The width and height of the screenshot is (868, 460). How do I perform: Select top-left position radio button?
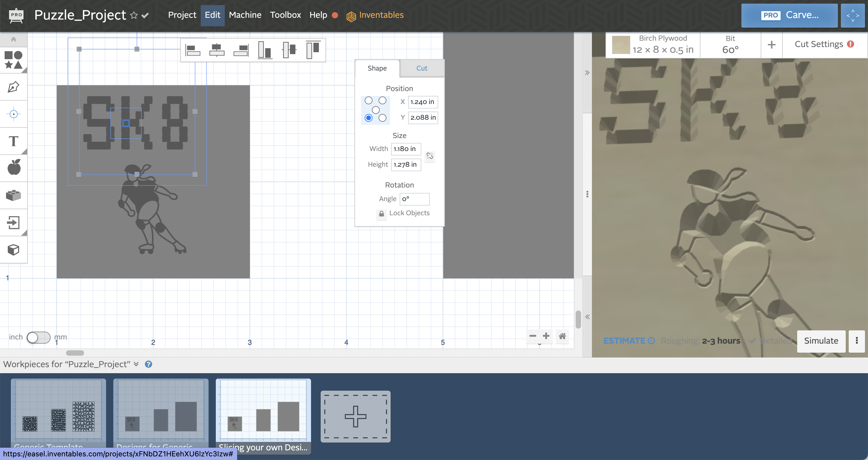[x=369, y=99]
